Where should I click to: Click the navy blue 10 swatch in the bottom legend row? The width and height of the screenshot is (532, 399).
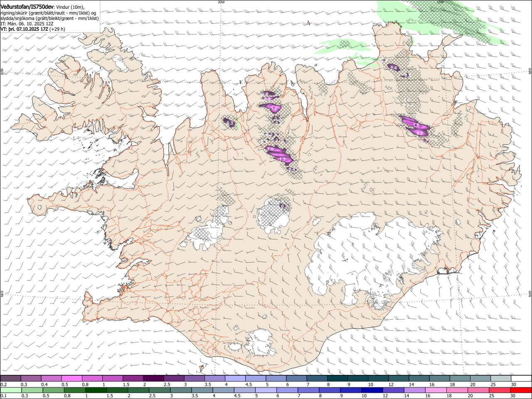372,391
